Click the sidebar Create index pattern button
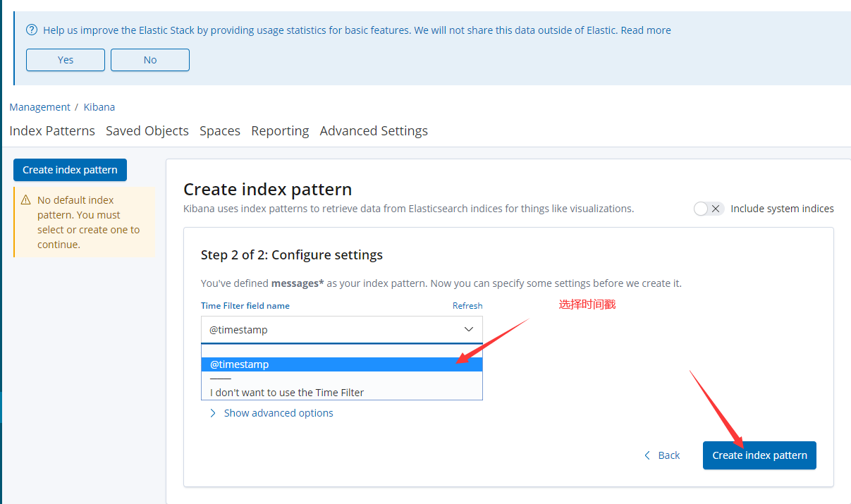This screenshot has width=851, height=504. [70, 170]
